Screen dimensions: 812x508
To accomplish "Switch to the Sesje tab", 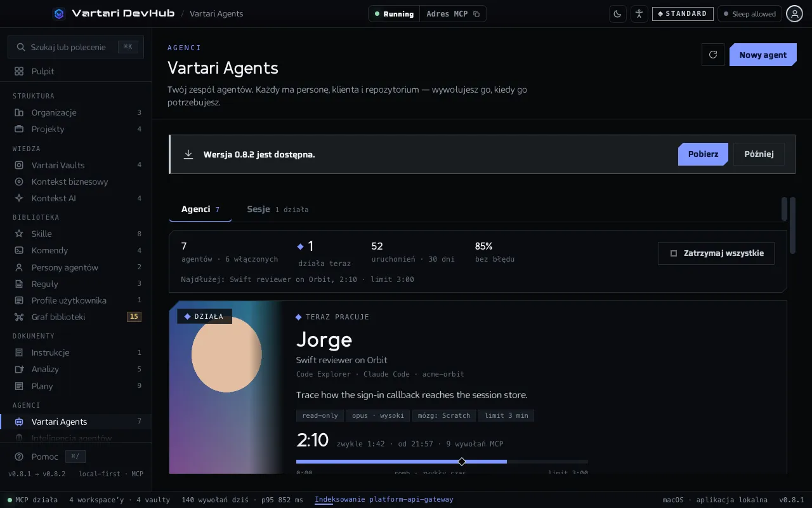I will tap(277, 209).
